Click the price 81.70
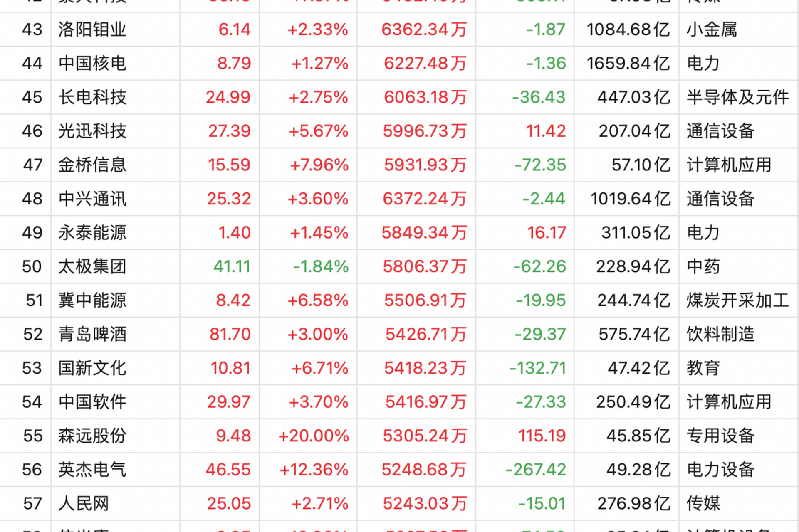799x532 pixels. 230,334
